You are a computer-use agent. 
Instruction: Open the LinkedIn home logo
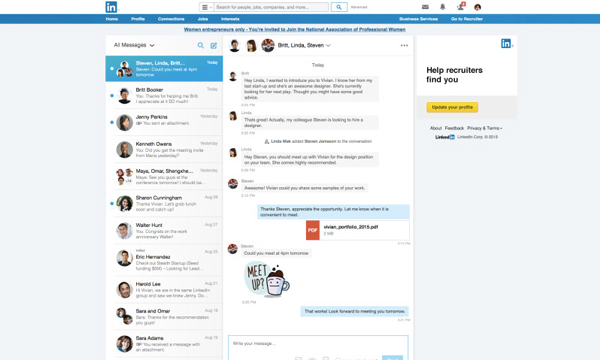(111, 7)
